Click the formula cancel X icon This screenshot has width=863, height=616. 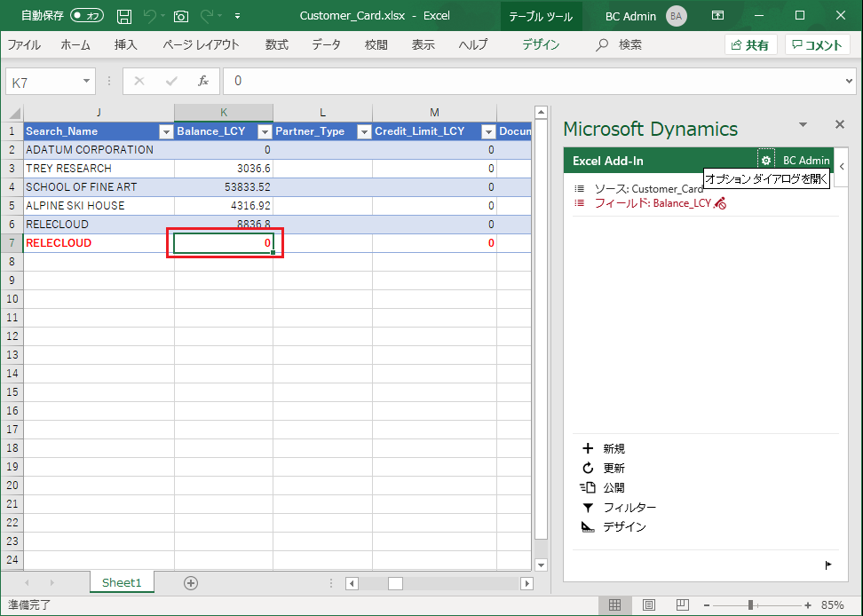(x=139, y=82)
